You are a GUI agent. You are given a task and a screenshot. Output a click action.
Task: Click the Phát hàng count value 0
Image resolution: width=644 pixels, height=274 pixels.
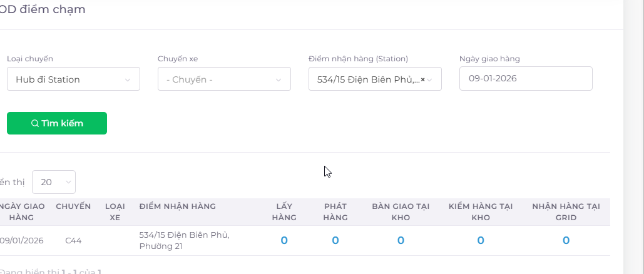[335, 240]
